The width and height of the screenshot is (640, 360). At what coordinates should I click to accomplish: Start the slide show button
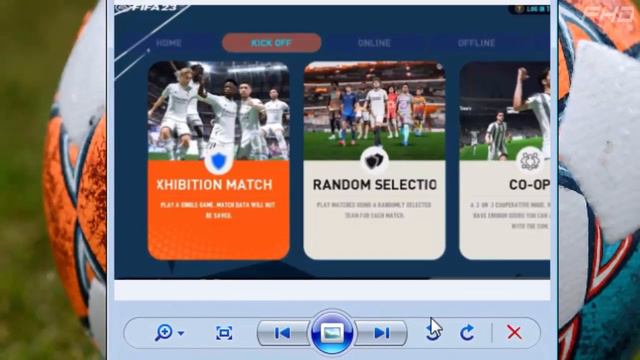pos(332,333)
